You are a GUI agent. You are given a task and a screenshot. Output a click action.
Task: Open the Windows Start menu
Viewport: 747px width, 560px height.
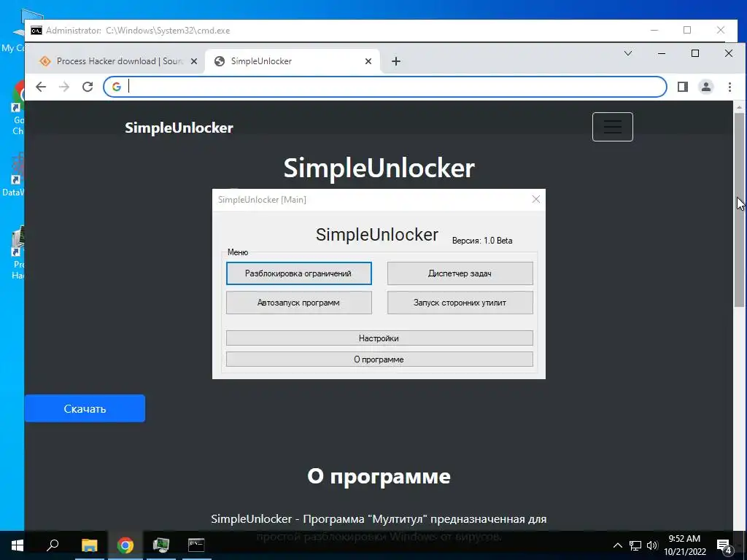pyautogui.click(x=18, y=545)
